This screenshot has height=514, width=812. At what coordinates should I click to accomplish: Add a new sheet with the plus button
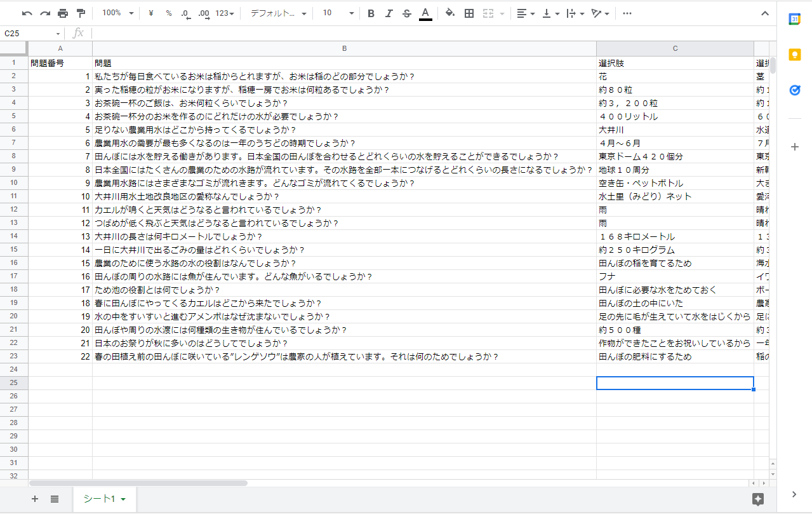[x=35, y=499]
